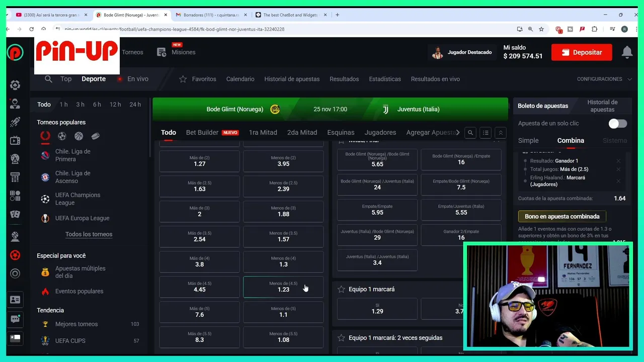Filter events by '3 h' time range
The image size is (644, 362).
pos(80,105)
